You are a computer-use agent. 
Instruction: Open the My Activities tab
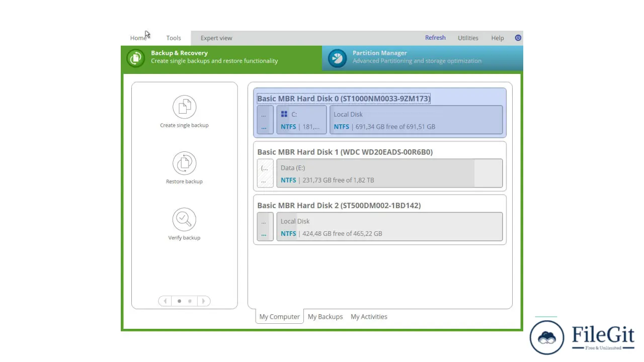click(369, 317)
